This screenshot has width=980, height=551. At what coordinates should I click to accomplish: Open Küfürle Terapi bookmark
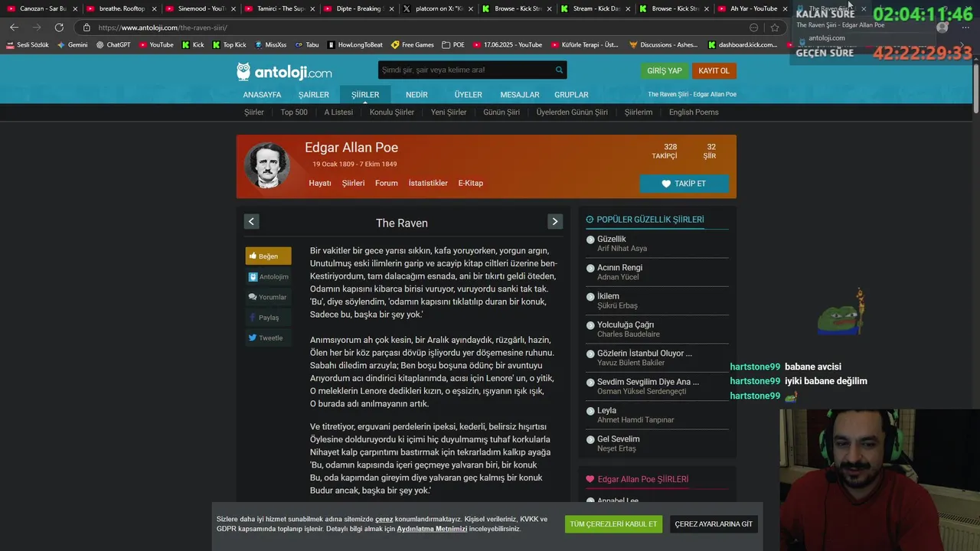(584, 45)
